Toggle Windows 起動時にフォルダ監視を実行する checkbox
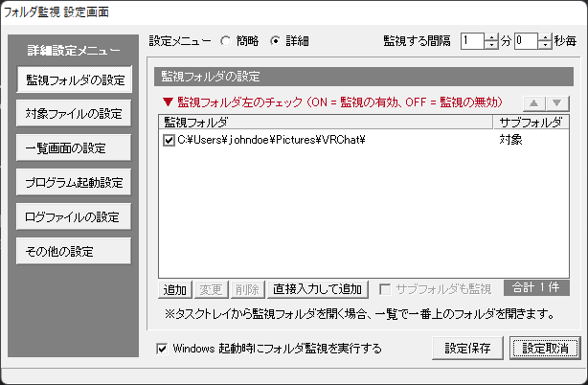Viewport: 588px width, 385px height. click(162, 349)
